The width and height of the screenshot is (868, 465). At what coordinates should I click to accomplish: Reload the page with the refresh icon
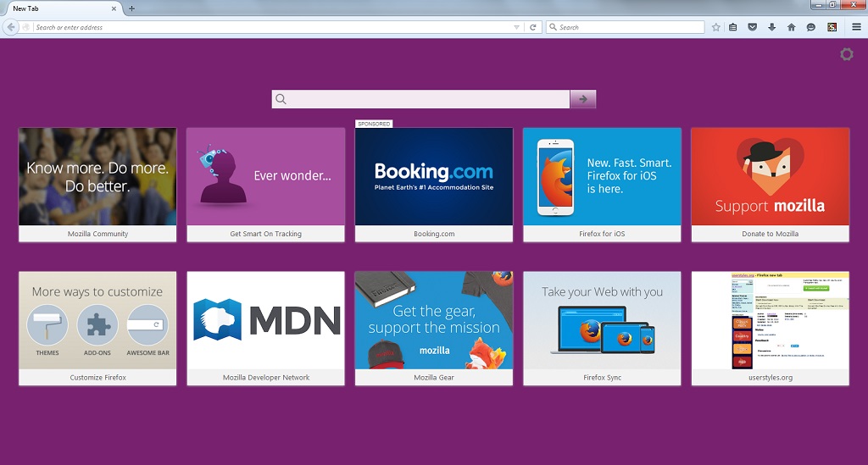(532, 27)
